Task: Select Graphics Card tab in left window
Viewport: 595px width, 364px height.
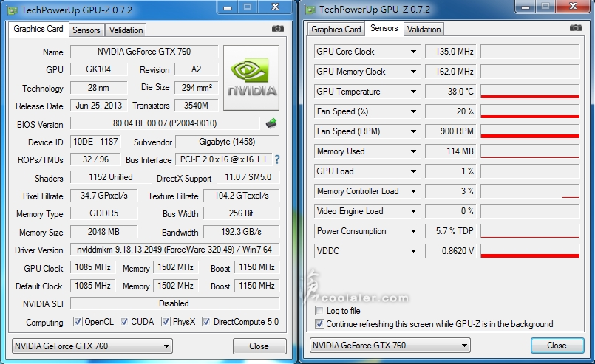Action: pyautogui.click(x=38, y=29)
